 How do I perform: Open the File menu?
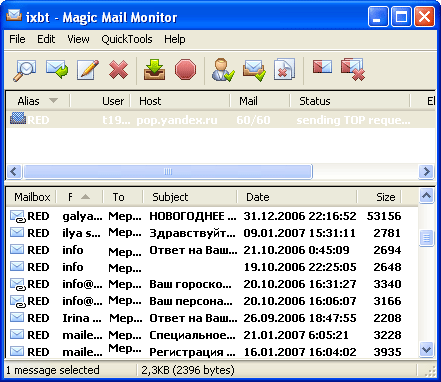[x=17, y=39]
